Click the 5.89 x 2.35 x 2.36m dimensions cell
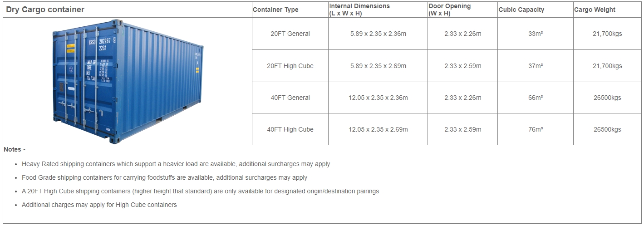 378,34
